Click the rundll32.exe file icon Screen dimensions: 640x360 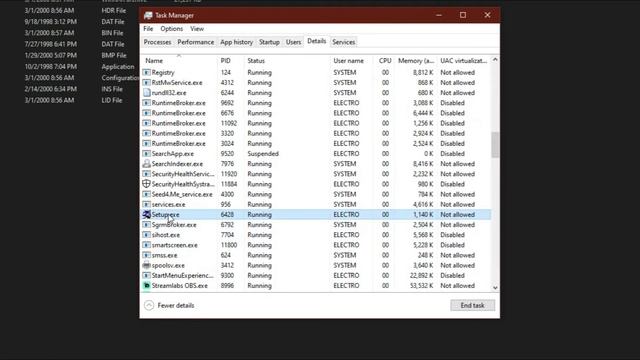click(x=146, y=93)
